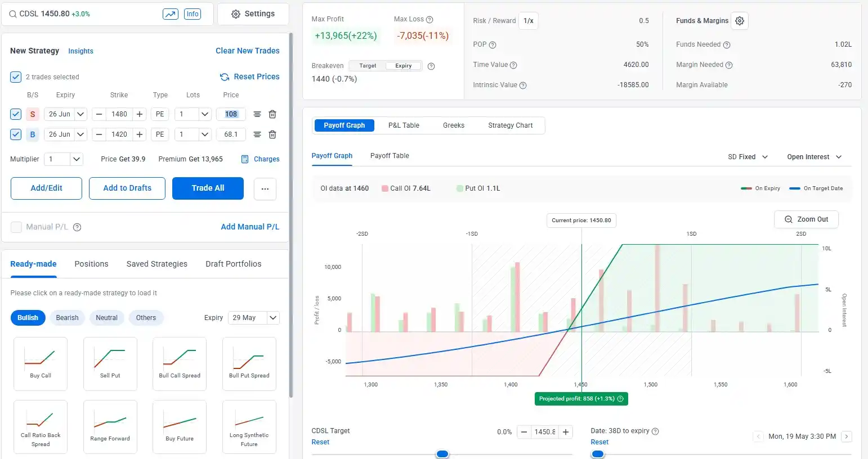Click the CDSL Target slider handle
The height and width of the screenshot is (459, 868).
tap(442, 454)
